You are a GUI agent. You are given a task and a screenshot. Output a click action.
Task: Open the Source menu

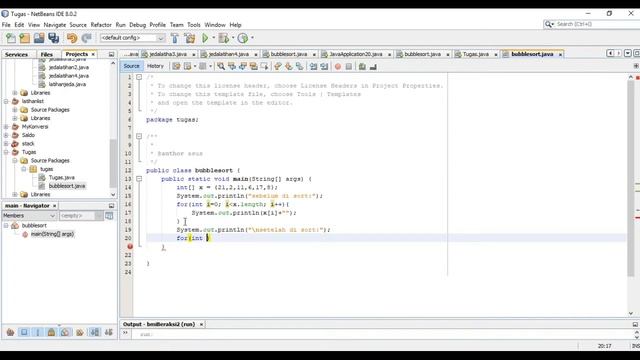pyautogui.click(x=78, y=25)
